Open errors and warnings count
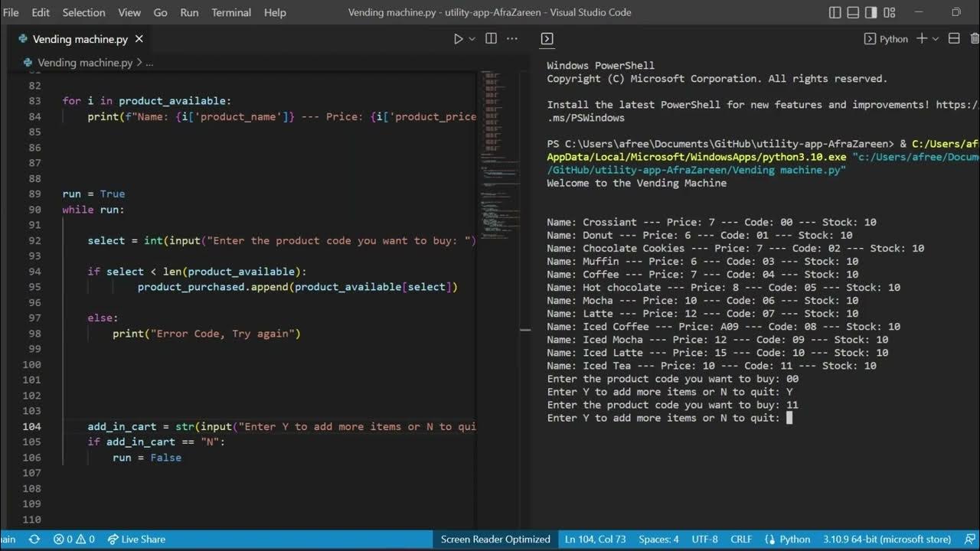This screenshot has width=980, height=551. (x=73, y=539)
